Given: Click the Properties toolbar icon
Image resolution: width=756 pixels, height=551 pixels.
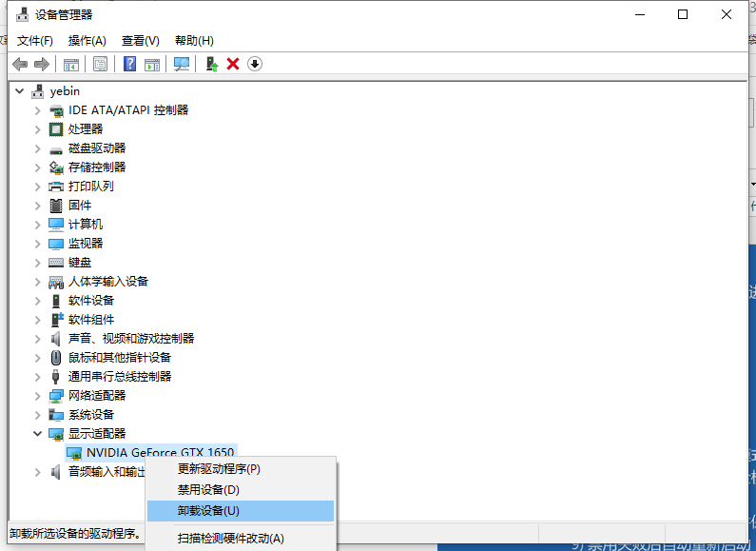Looking at the screenshot, I should pos(100,64).
